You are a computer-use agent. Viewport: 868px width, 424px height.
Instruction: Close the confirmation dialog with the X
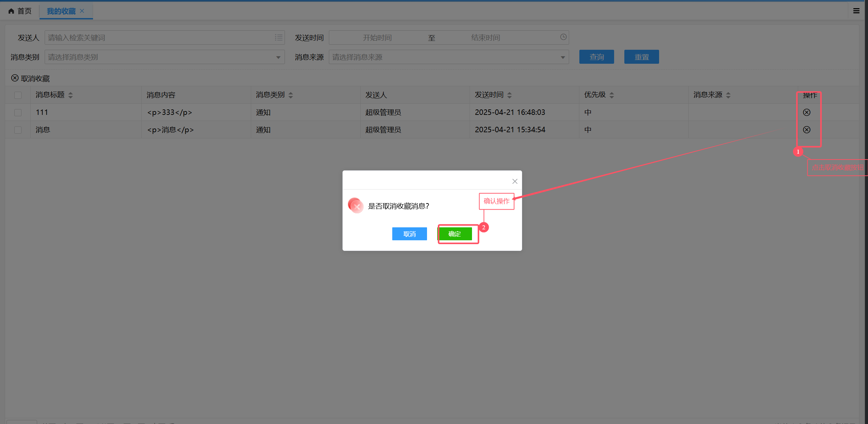tap(515, 181)
